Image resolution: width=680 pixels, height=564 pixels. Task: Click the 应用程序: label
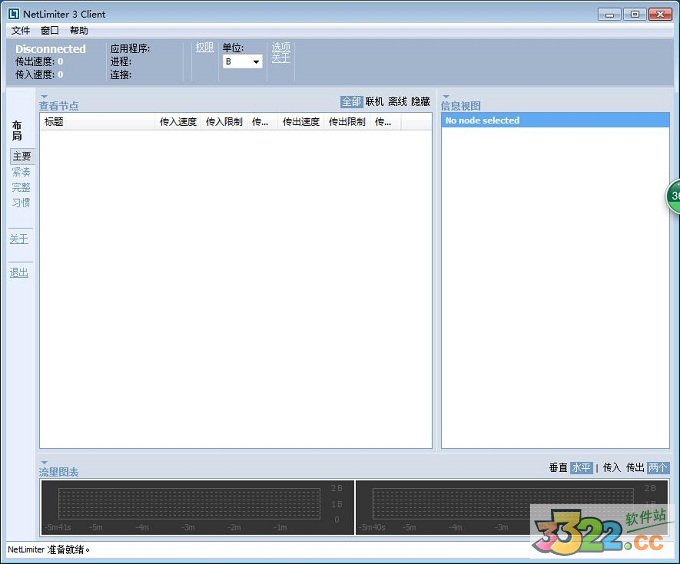[130, 49]
